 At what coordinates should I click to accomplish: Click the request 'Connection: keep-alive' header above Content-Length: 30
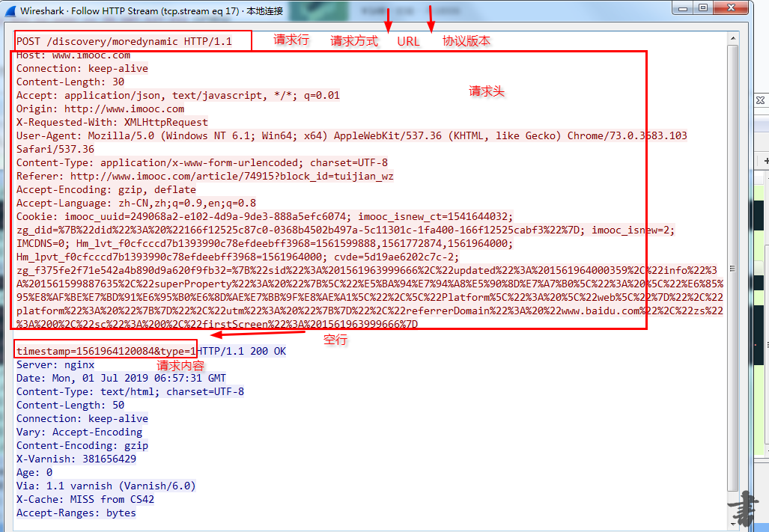pos(82,68)
